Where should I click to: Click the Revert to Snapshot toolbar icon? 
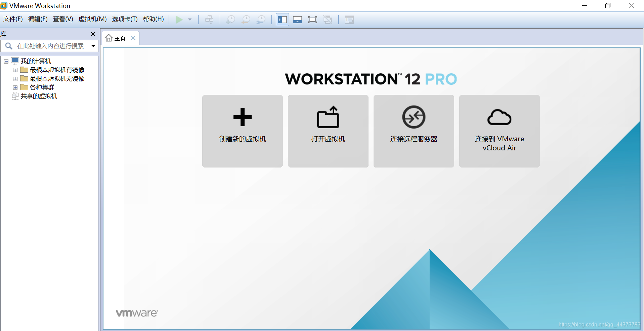click(246, 20)
